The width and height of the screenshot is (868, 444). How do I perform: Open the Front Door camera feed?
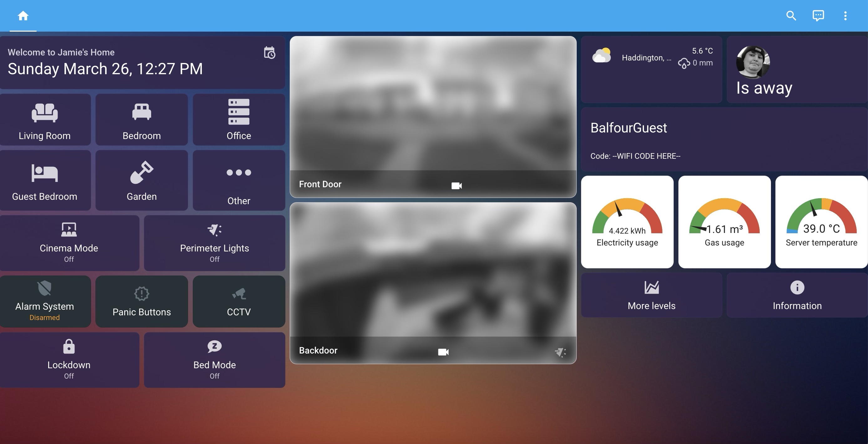click(433, 108)
